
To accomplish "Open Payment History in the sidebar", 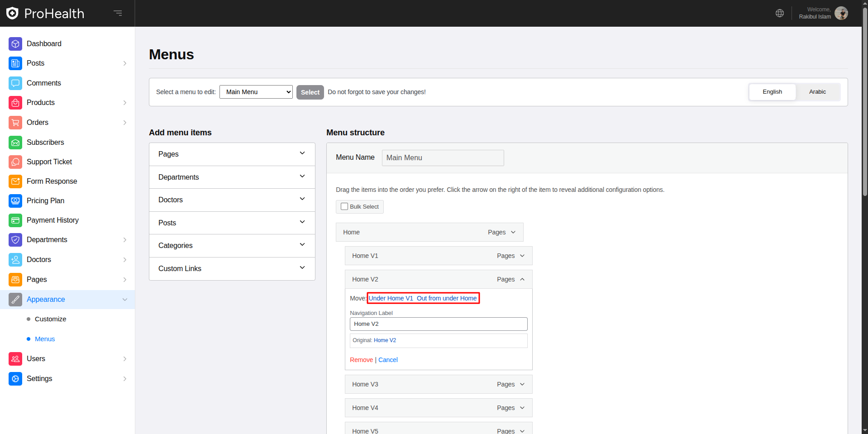I will (x=52, y=220).
